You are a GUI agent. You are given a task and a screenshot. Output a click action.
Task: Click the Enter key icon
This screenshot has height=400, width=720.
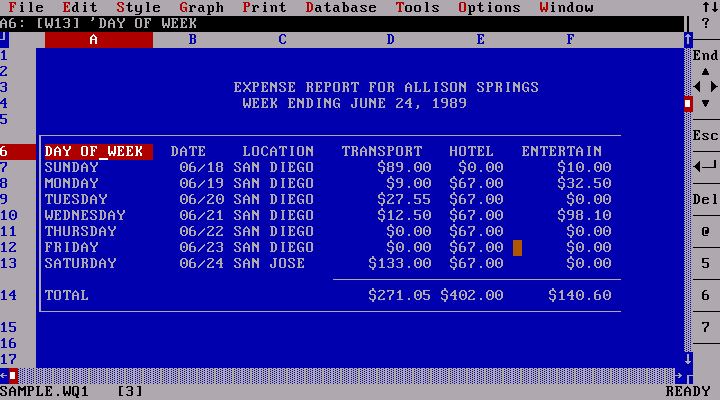tap(705, 166)
